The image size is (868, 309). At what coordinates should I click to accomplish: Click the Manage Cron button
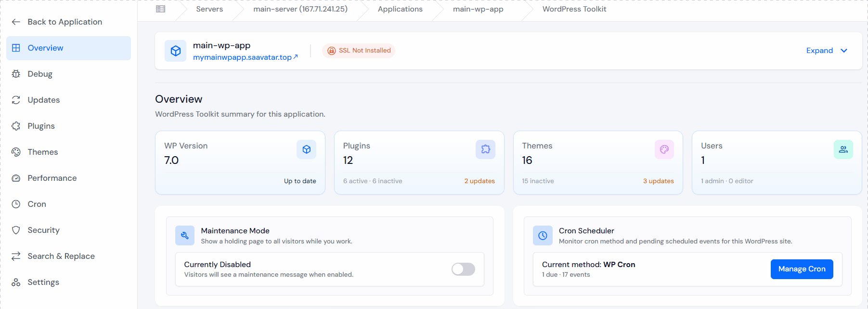tap(802, 269)
